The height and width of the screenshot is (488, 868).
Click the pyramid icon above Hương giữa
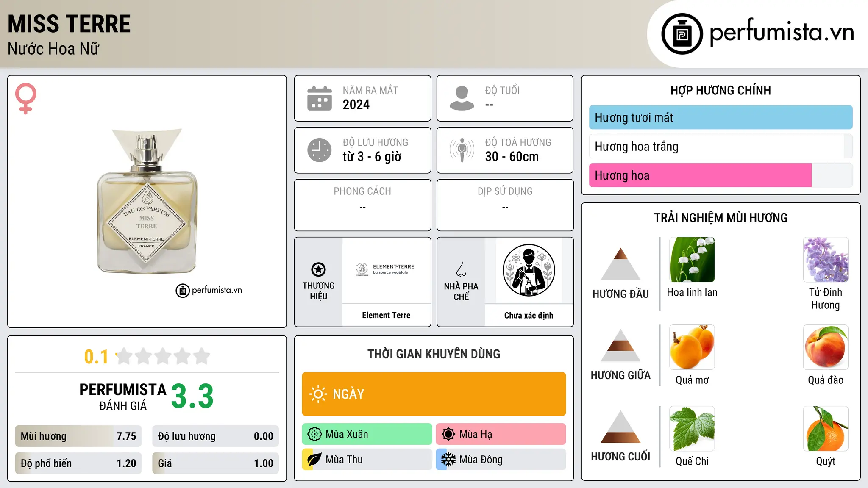[620, 345]
